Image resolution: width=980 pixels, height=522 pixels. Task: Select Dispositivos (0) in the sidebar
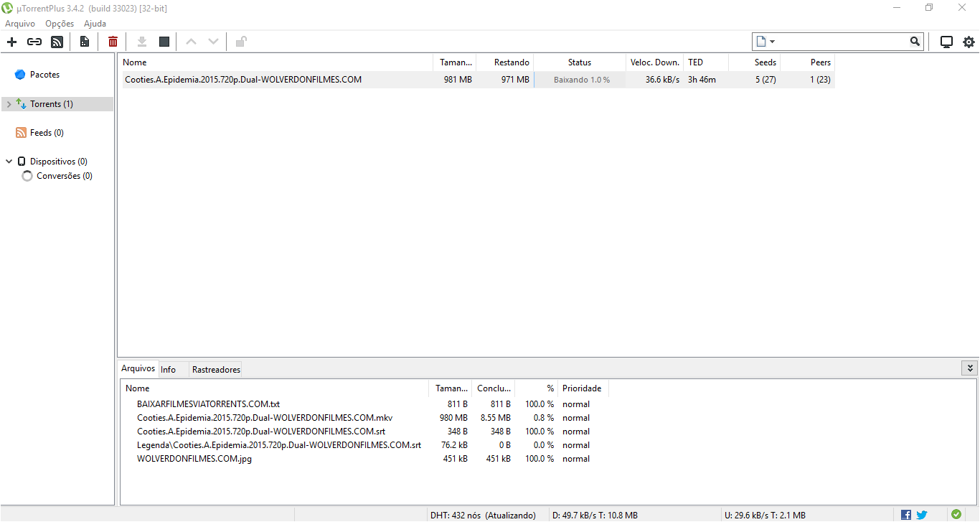coord(59,162)
